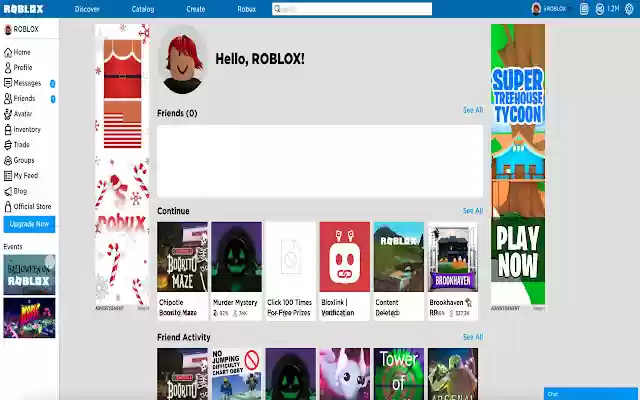Image resolution: width=640 pixels, height=400 pixels.
Task: Click the Events sidebar label
Action: [x=13, y=247]
